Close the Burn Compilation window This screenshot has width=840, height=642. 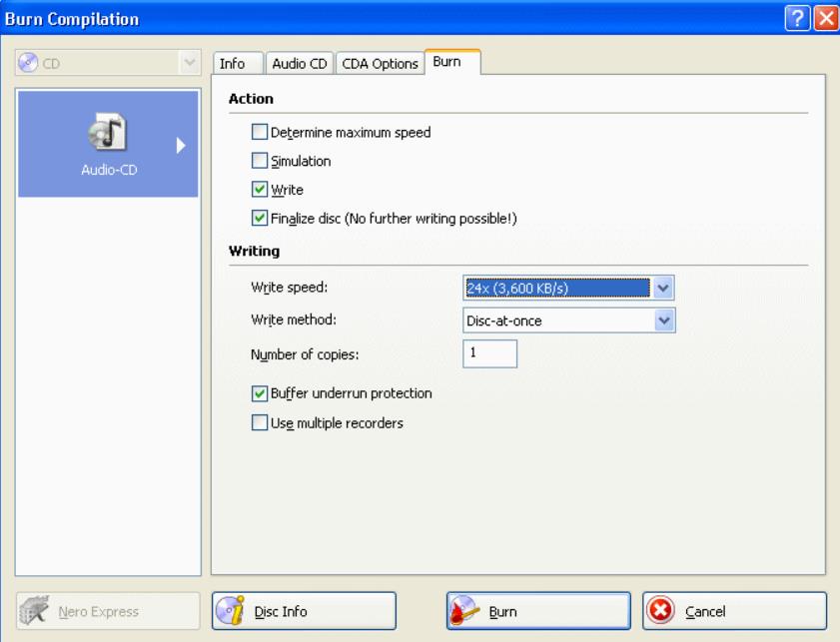[826, 17]
